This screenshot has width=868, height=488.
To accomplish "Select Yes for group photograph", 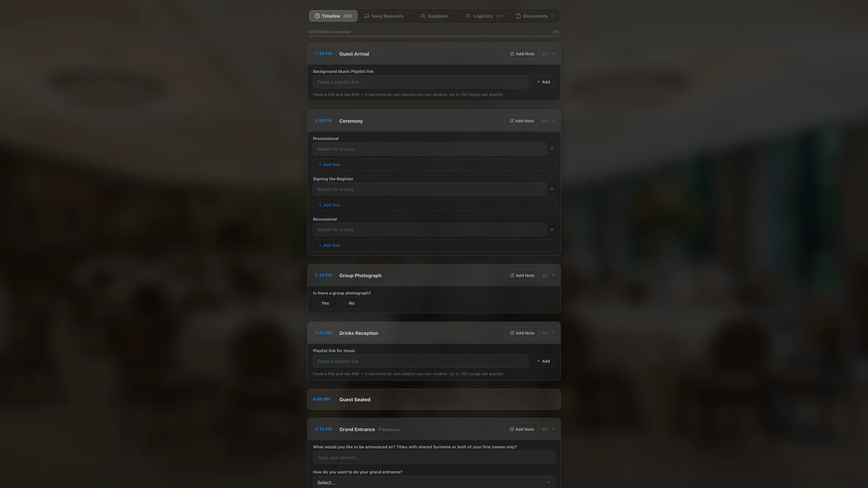I will [325, 303].
